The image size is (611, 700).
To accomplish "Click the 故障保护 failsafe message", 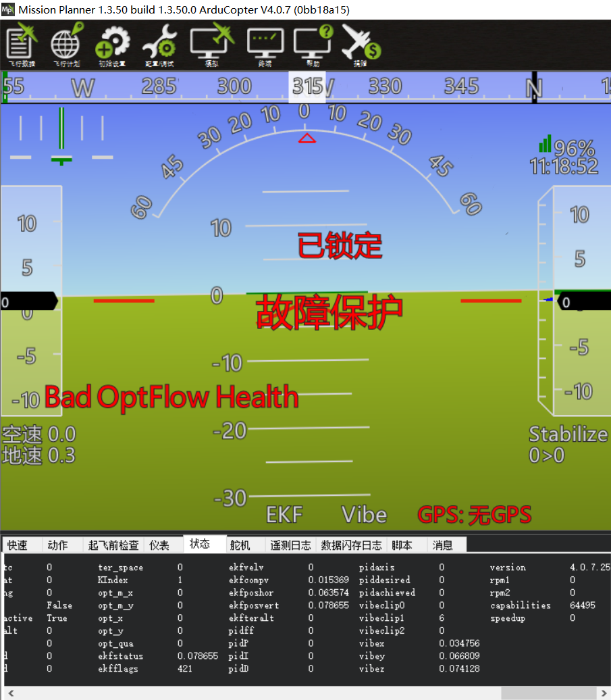I will pyautogui.click(x=329, y=311).
